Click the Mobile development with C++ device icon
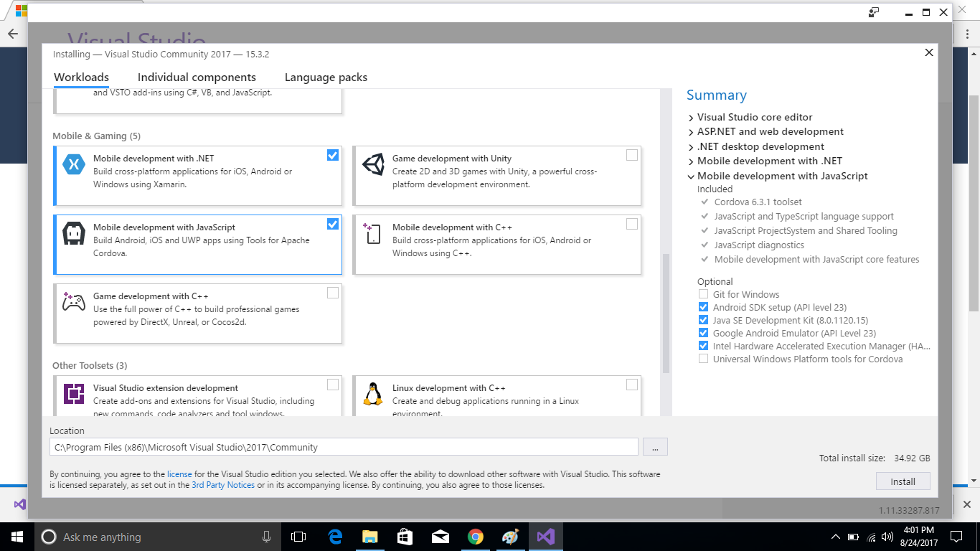Viewport: 980px width, 551px height. pyautogui.click(x=373, y=234)
